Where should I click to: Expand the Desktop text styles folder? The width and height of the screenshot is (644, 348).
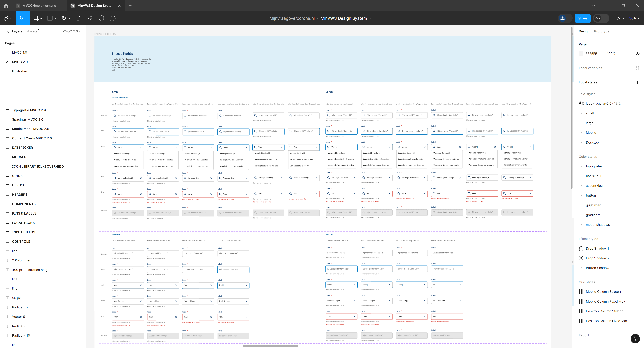(x=581, y=142)
